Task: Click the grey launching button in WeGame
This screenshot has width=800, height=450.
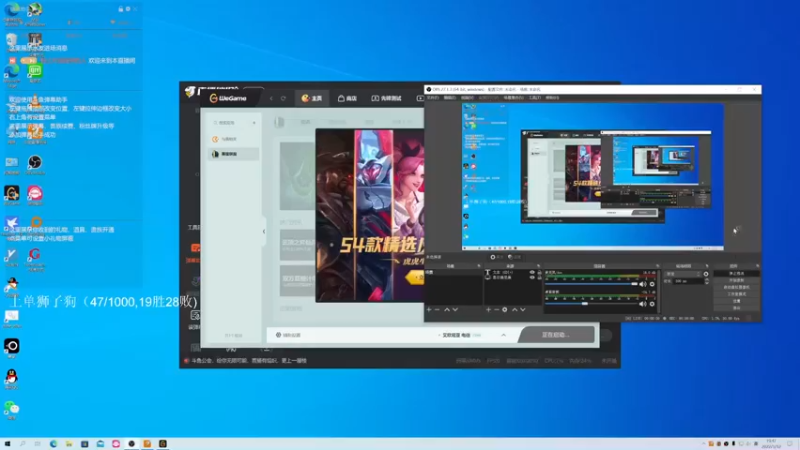Action: [556, 335]
